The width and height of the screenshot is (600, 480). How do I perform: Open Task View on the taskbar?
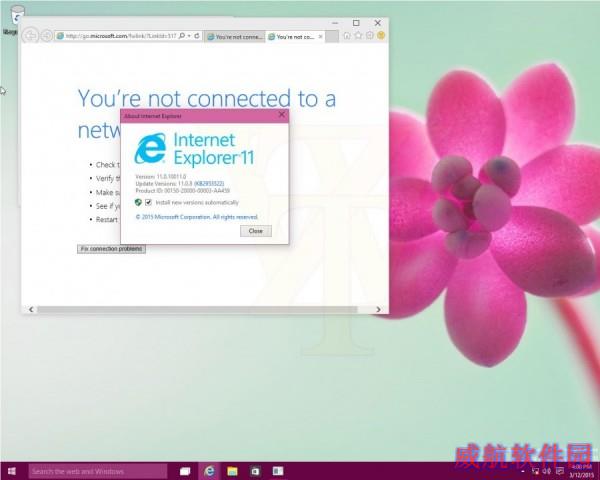pyautogui.click(x=185, y=471)
